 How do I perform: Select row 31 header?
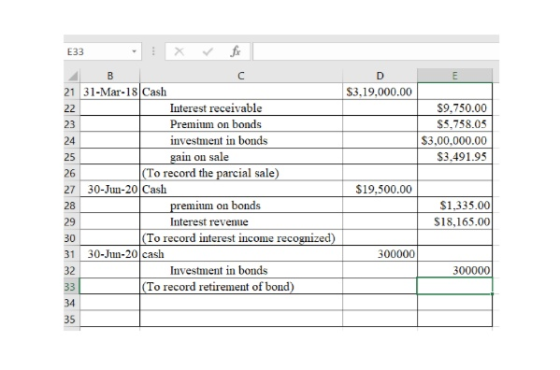click(71, 254)
